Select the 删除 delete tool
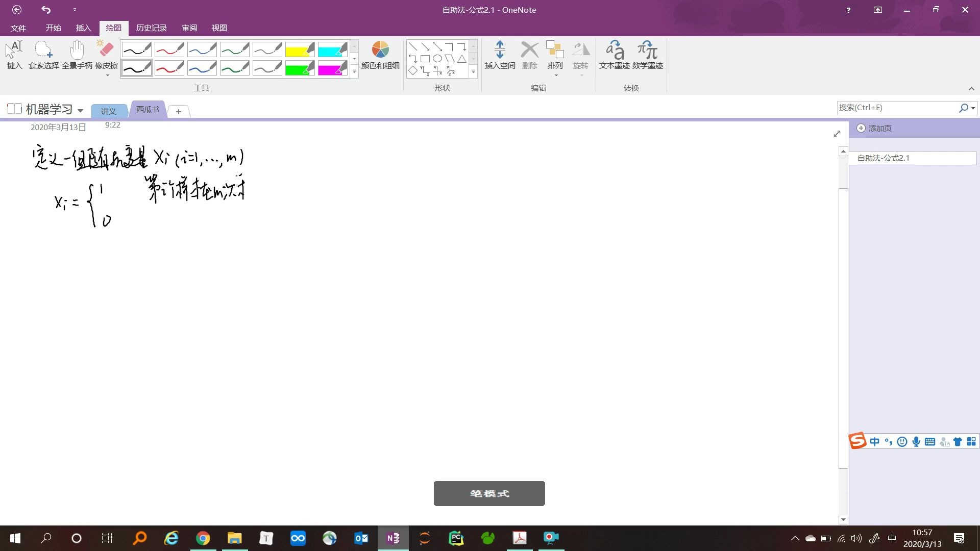 coord(529,55)
